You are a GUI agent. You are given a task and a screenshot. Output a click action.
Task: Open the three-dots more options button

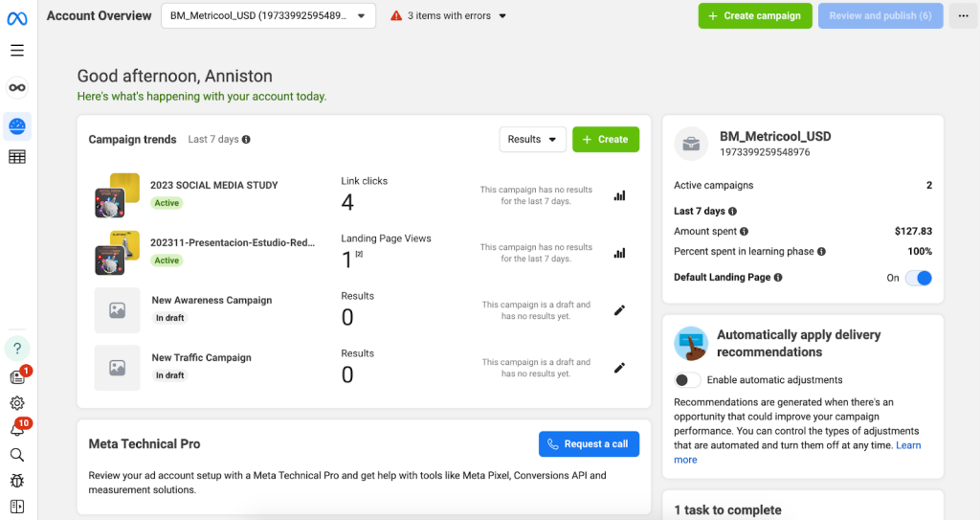click(963, 15)
